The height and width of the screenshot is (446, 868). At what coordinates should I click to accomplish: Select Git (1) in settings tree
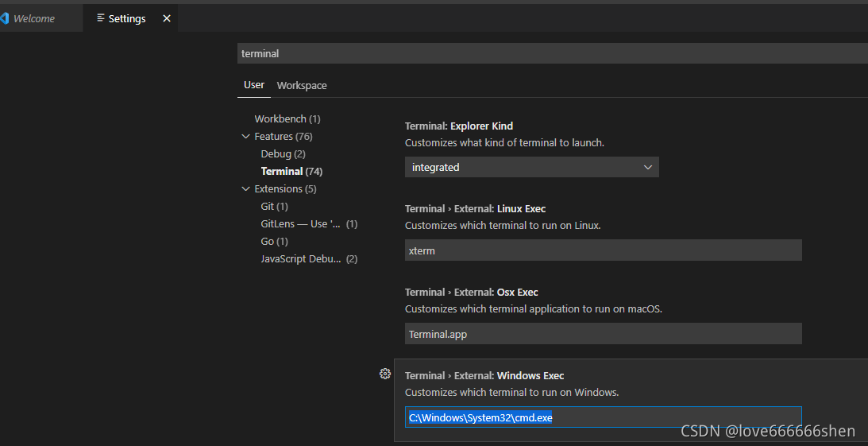[x=275, y=206]
